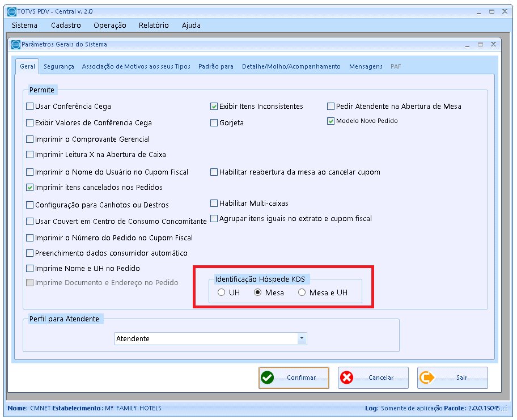Check Imprimir o Comprovante Gerencial
This screenshot has height=420, width=517.
pyautogui.click(x=29, y=139)
